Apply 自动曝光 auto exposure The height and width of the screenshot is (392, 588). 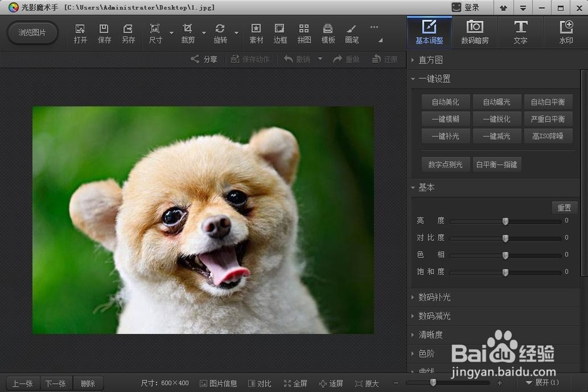497,102
